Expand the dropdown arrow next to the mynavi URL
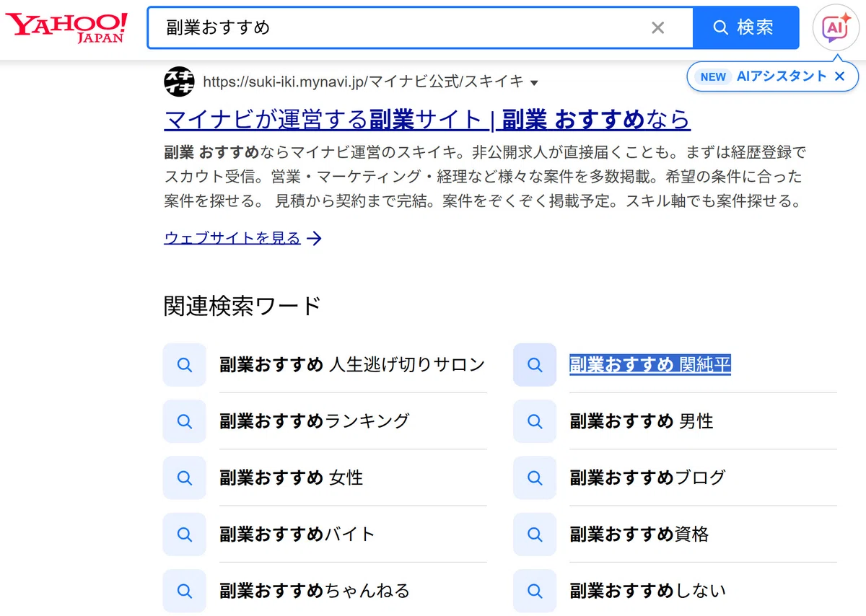 (534, 83)
